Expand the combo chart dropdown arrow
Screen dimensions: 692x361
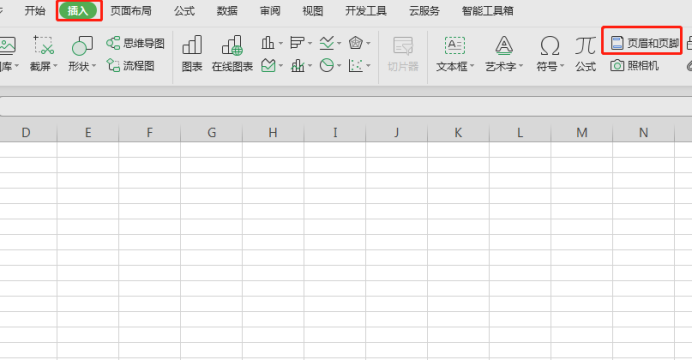pyautogui.click(x=310, y=66)
